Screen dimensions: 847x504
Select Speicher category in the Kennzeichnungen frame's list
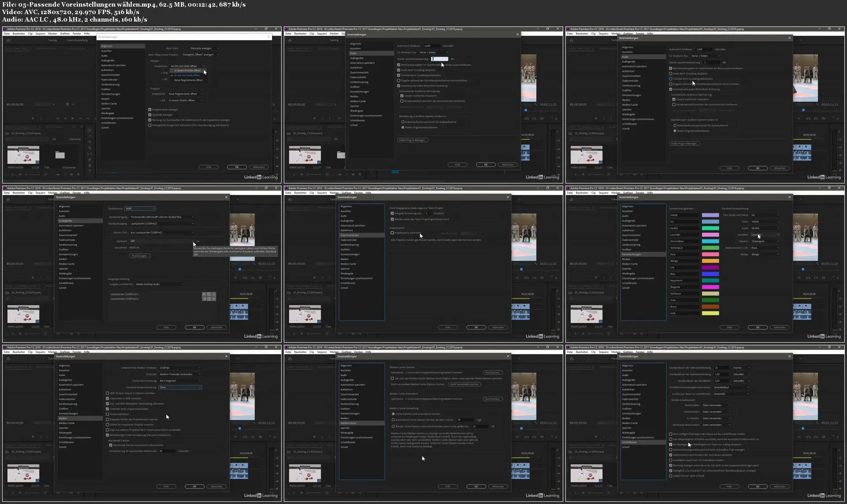627,269
